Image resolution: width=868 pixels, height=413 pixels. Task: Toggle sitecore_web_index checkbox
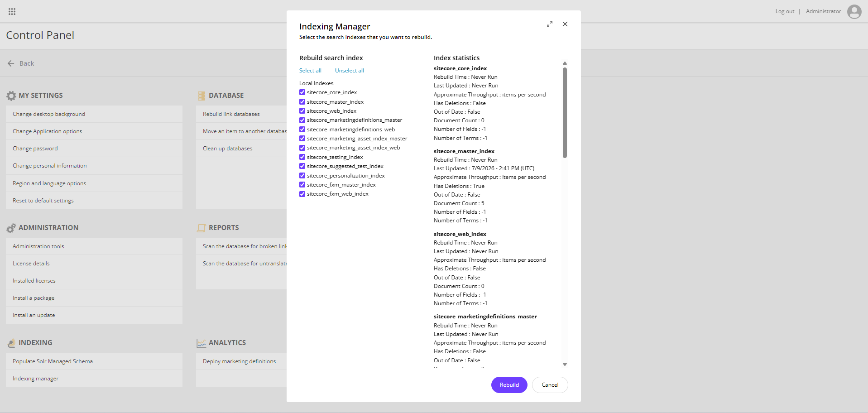tap(302, 111)
